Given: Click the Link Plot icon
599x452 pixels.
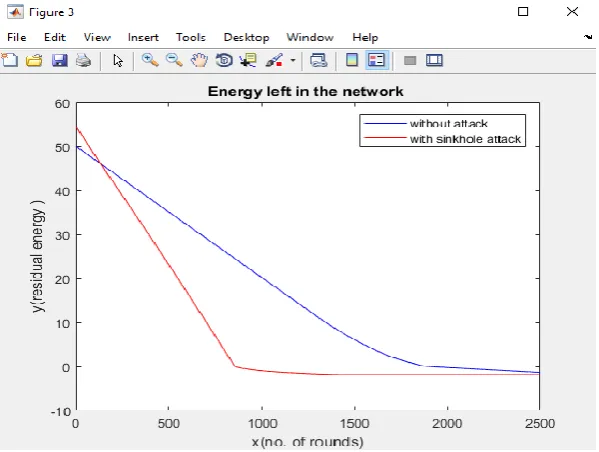Looking at the screenshot, I should point(319,60).
